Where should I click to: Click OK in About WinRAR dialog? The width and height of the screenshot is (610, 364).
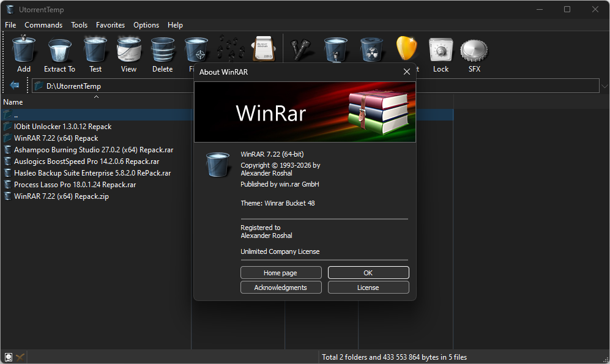pyautogui.click(x=368, y=273)
